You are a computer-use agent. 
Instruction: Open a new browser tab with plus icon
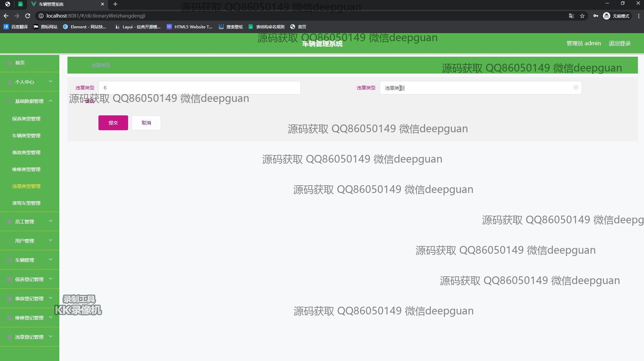[115, 4]
